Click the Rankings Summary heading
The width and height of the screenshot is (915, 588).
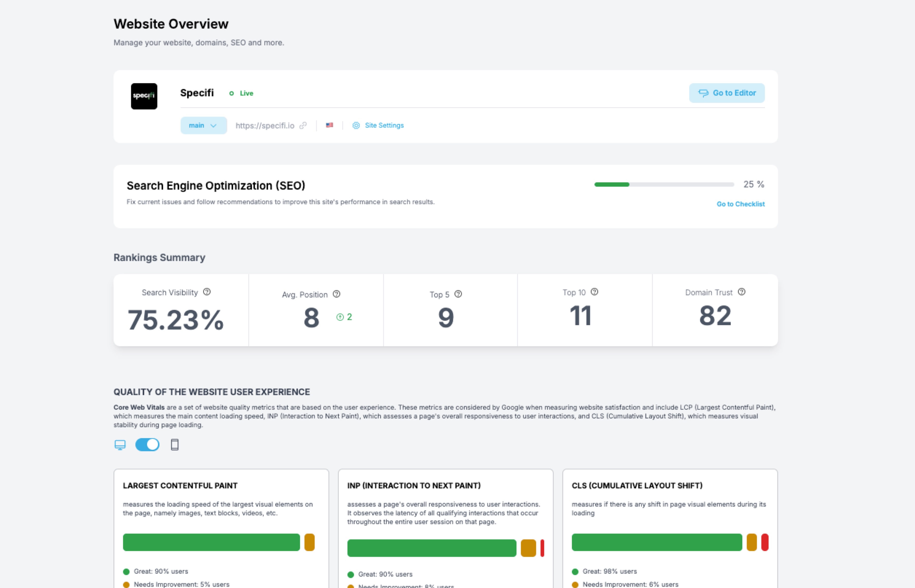[159, 258]
